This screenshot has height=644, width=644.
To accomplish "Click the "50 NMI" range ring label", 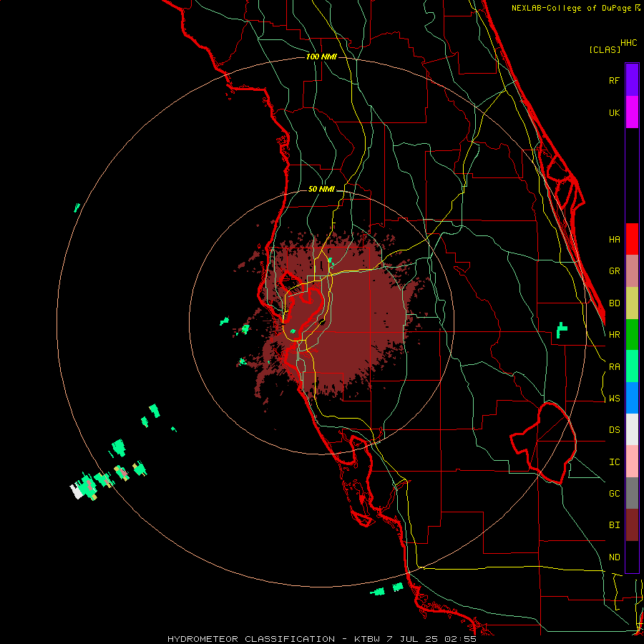I will pos(321,189).
